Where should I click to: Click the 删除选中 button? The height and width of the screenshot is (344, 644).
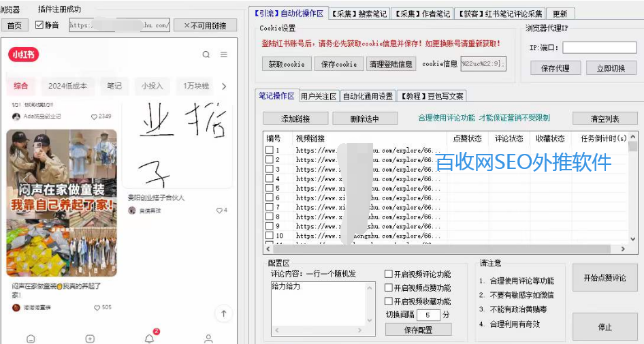coord(365,119)
